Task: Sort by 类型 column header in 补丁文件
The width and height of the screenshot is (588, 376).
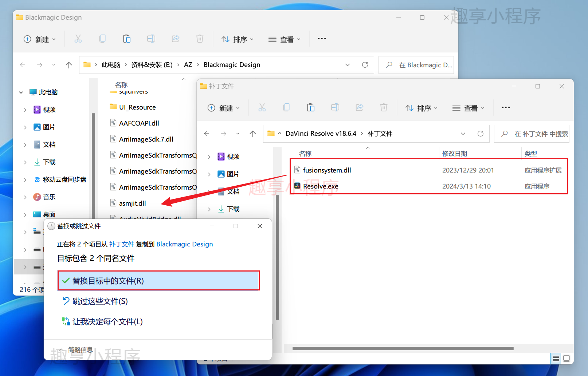Action: tap(531, 154)
